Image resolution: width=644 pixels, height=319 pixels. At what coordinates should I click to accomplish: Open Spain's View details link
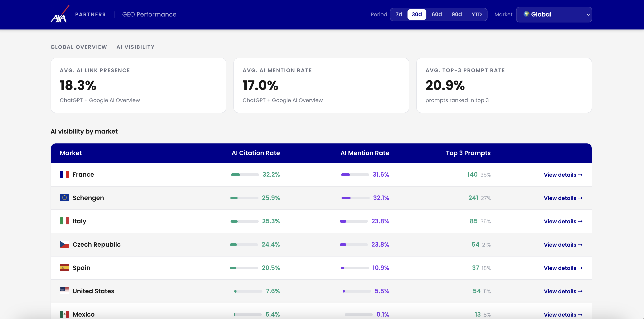tap(563, 268)
